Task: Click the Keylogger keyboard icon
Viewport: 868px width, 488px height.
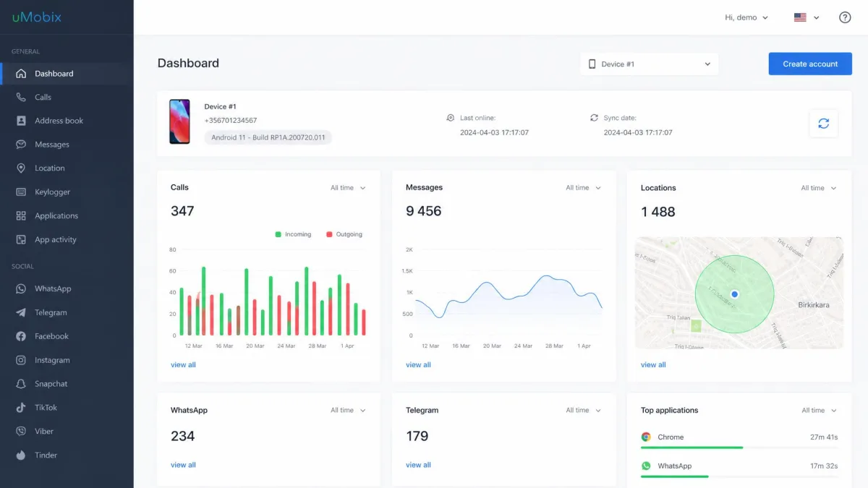Action: click(20, 192)
